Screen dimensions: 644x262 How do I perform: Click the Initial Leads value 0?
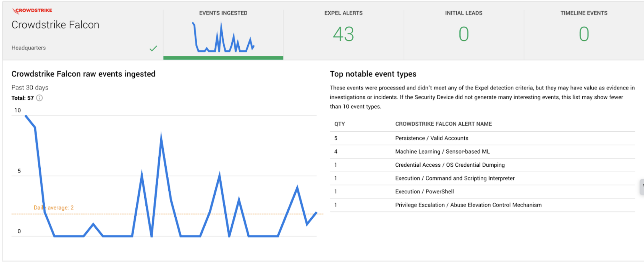(x=464, y=34)
